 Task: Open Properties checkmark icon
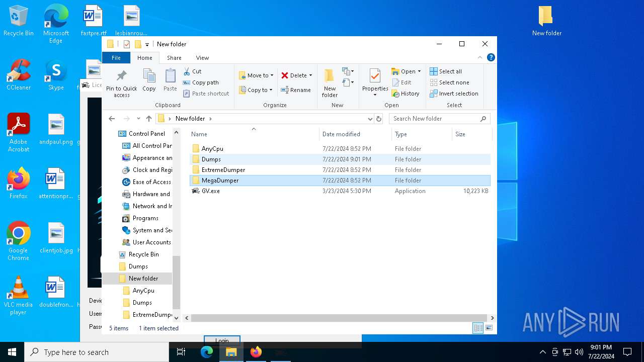375,76
